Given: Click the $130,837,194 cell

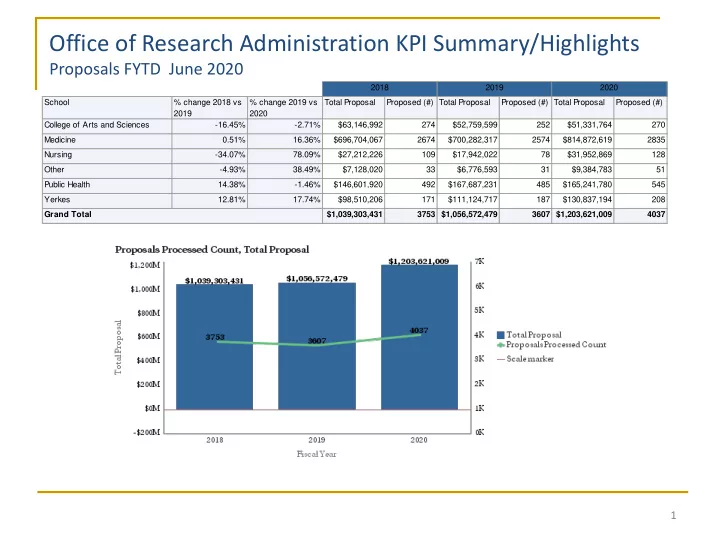Looking at the screenshot, I should (583, 200).
